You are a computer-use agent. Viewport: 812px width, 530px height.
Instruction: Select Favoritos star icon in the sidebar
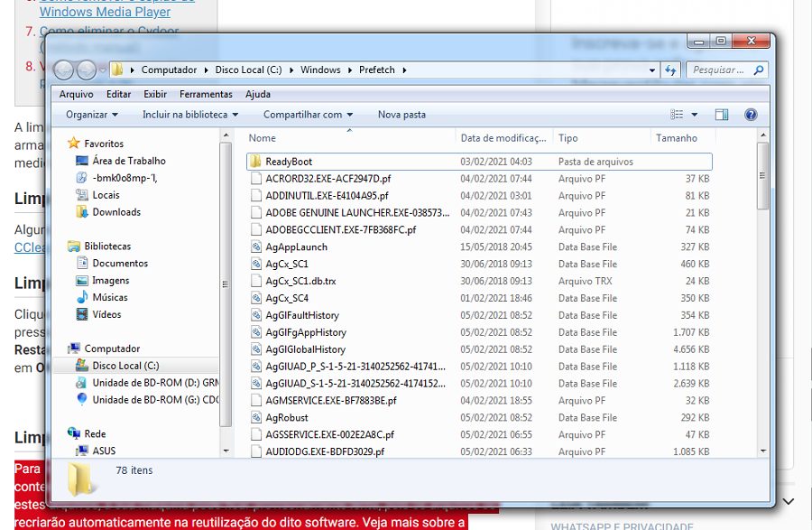(x=74, y=144)
